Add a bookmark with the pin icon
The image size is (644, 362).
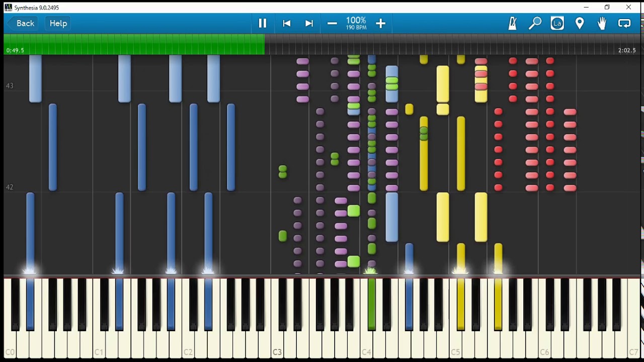pyautogui.click(x=580, y=23)
